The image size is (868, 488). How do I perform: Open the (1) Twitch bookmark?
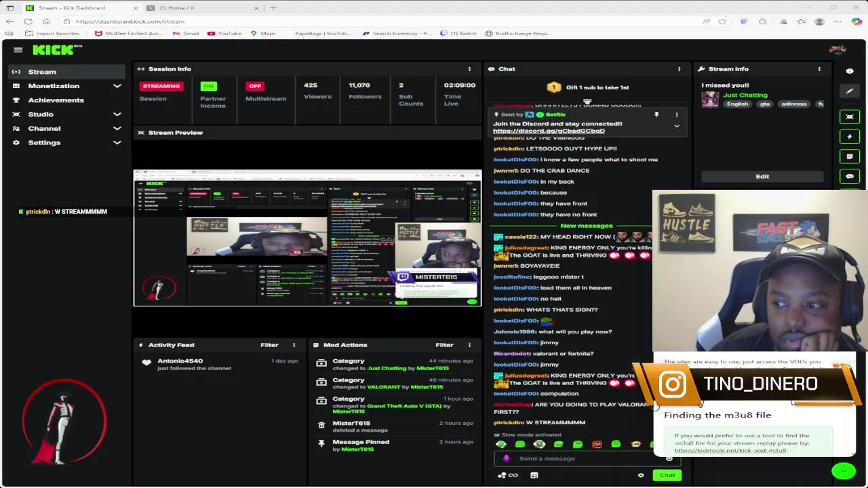pyautogui.click(x=458, y=33)
